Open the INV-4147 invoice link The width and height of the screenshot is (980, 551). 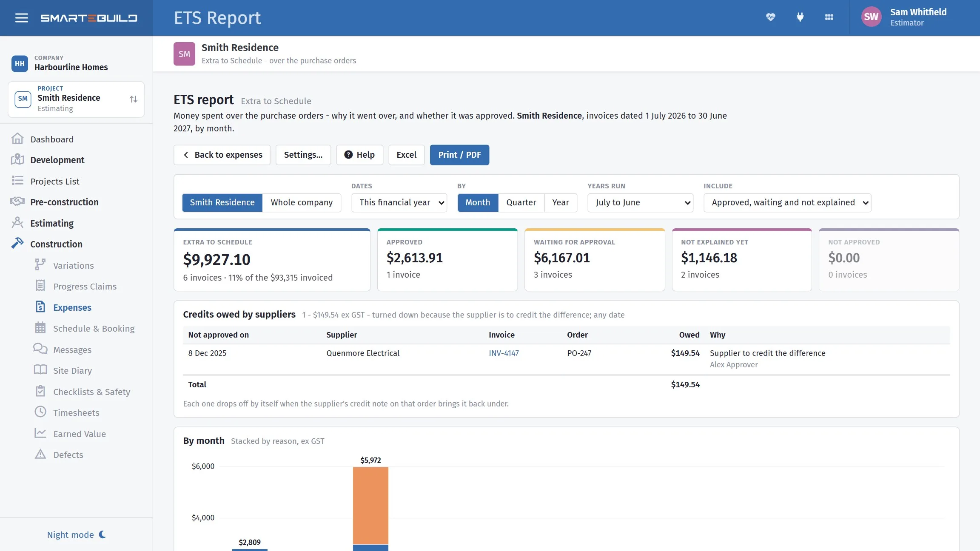tap(504, 353)
